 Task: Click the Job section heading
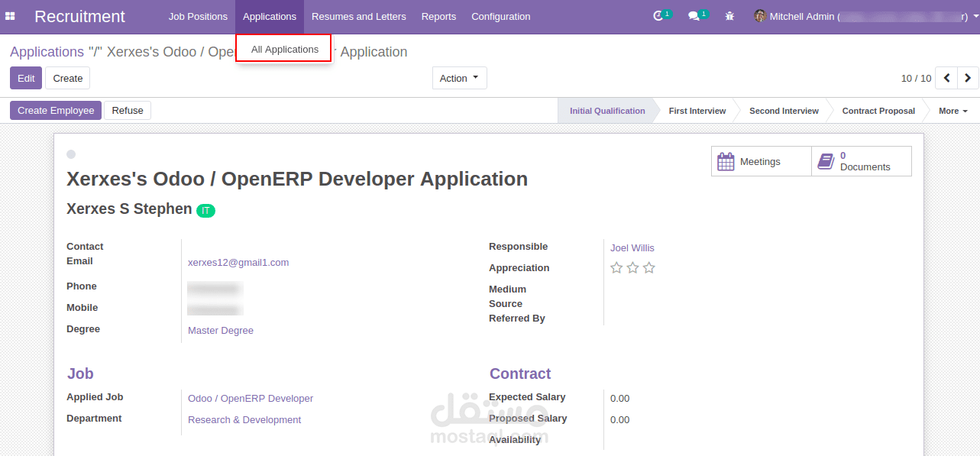80,374
